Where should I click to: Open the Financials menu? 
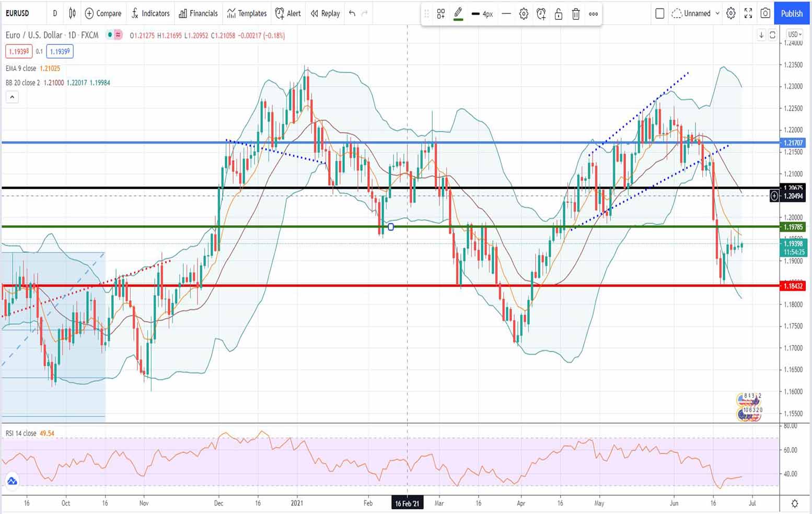pos(198,13)
